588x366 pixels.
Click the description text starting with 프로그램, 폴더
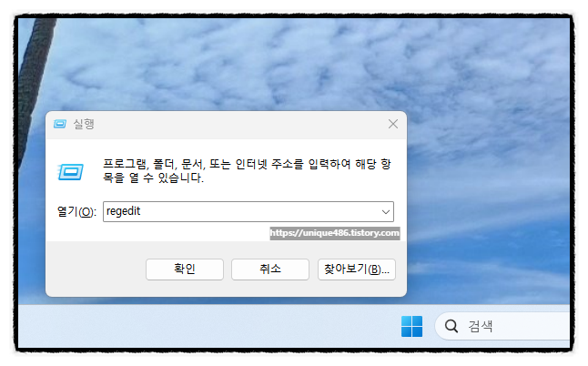tap(247, 170)
